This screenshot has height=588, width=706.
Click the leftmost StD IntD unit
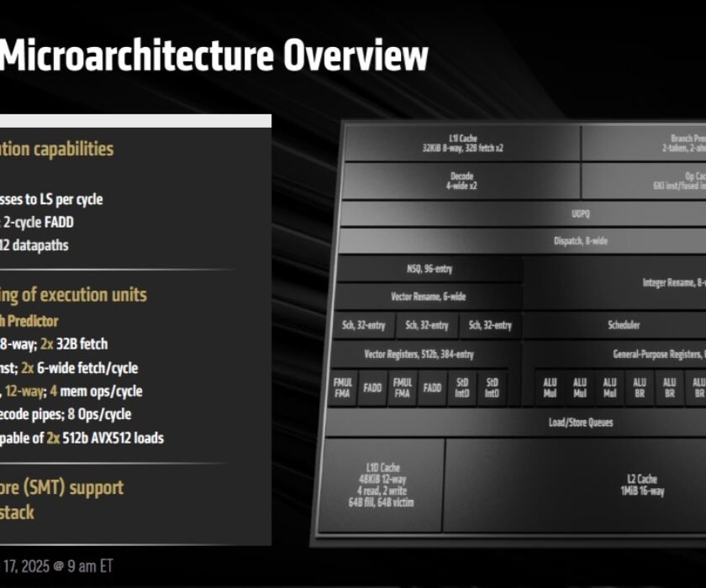462,388
